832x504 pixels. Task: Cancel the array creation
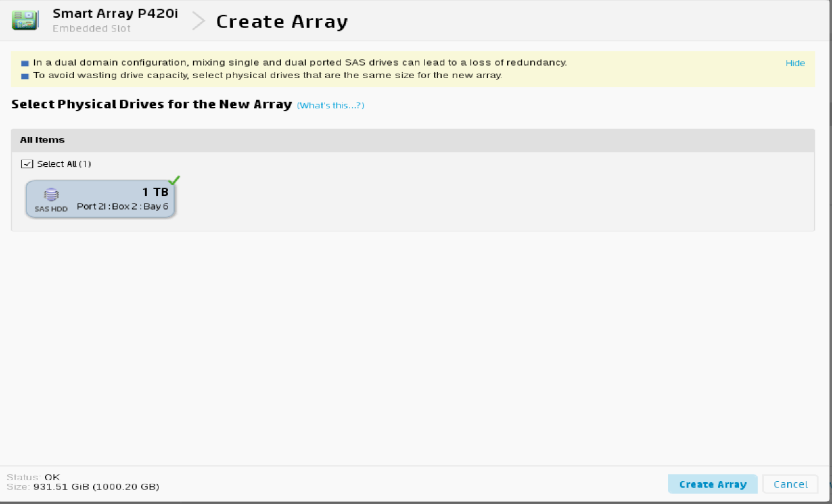(x=790, y=484)
